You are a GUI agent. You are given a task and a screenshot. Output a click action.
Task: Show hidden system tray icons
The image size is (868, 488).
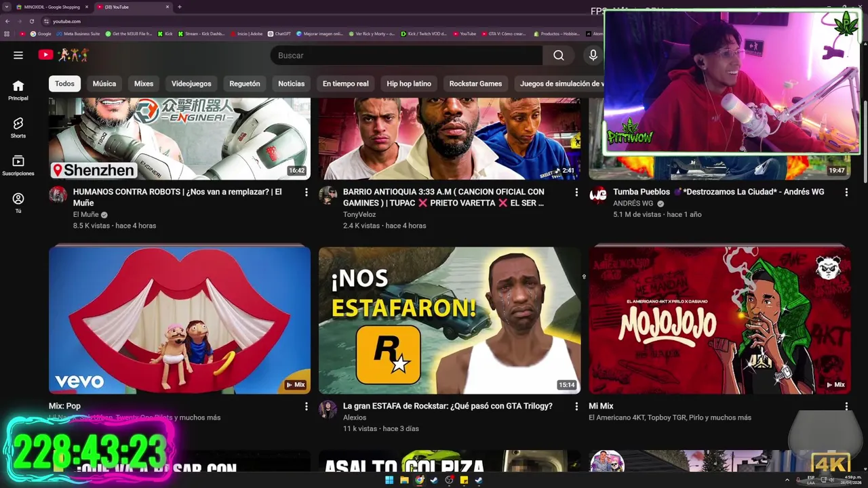point(787,480)
